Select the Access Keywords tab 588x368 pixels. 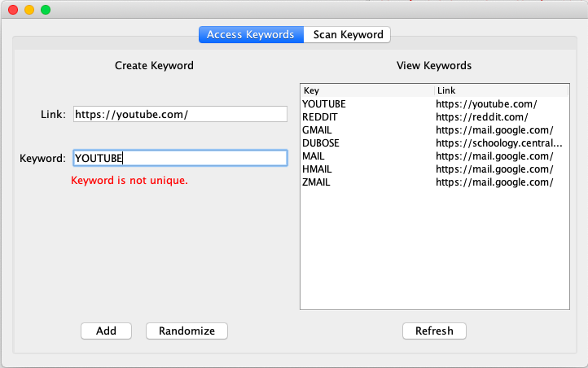coord(251,35)
